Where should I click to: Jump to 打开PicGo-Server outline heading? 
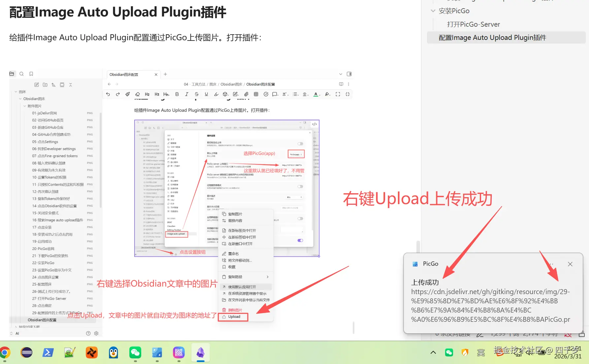coord(473,24)
